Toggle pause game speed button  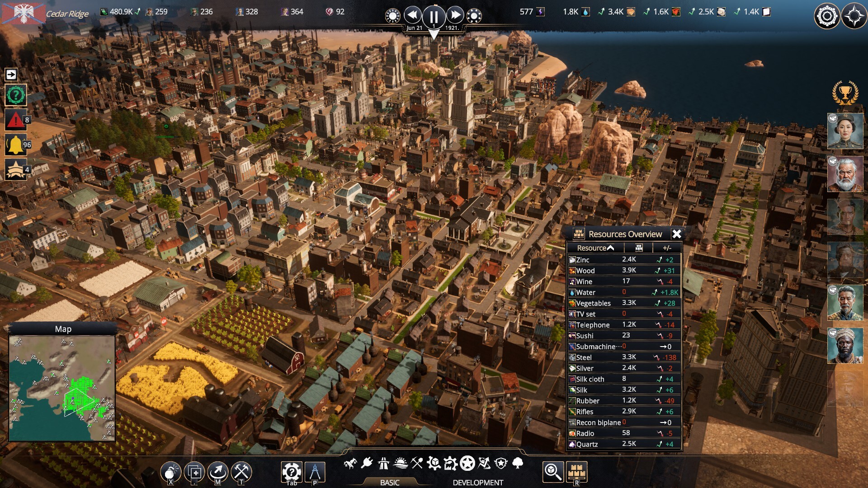434,17
